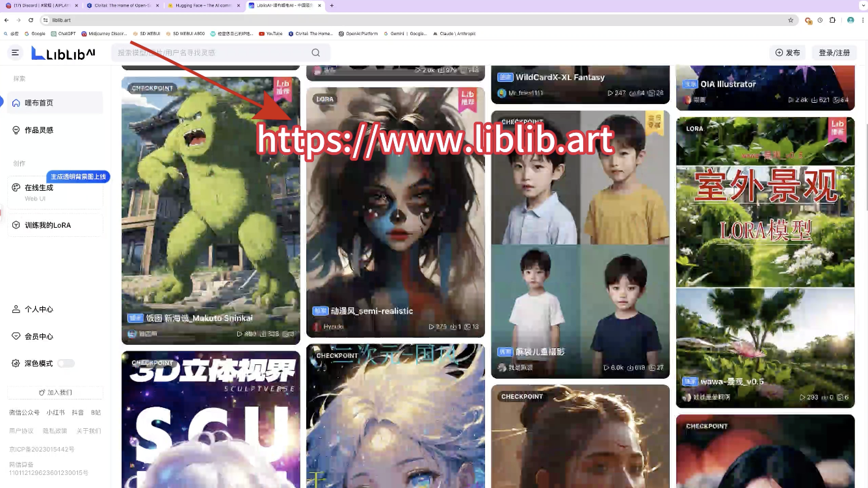
Task: Click the WildCardX-XL Fantasy title
Action: (x=560, y=77)
